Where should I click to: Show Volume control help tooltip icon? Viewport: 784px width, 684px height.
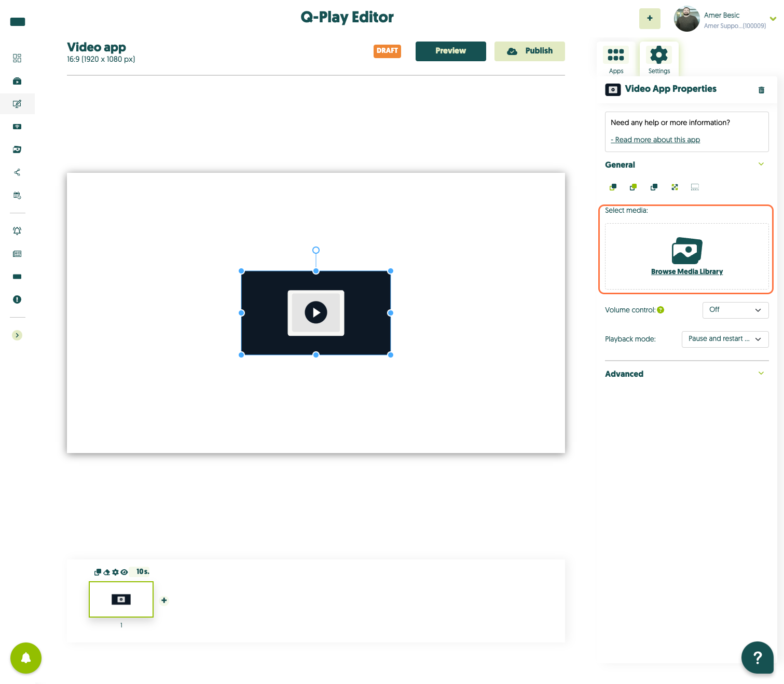pyautogui.click(x=661, y=310)
